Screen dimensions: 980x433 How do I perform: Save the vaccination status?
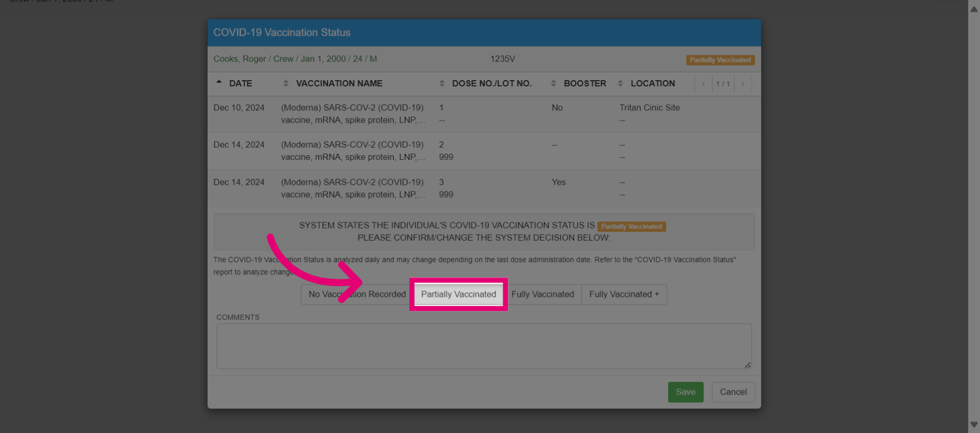tap(685, 392)
